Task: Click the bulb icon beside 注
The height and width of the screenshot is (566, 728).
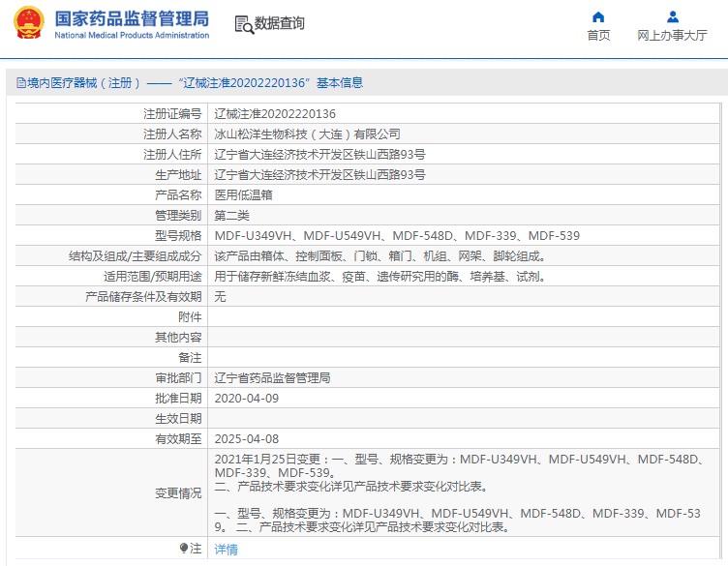Action: (x=184, y=548)
